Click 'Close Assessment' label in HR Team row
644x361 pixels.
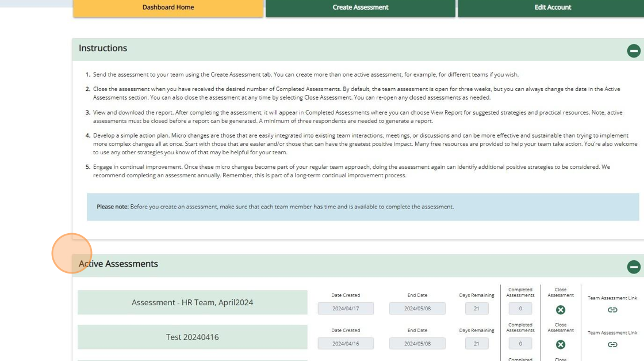[561, 292]
